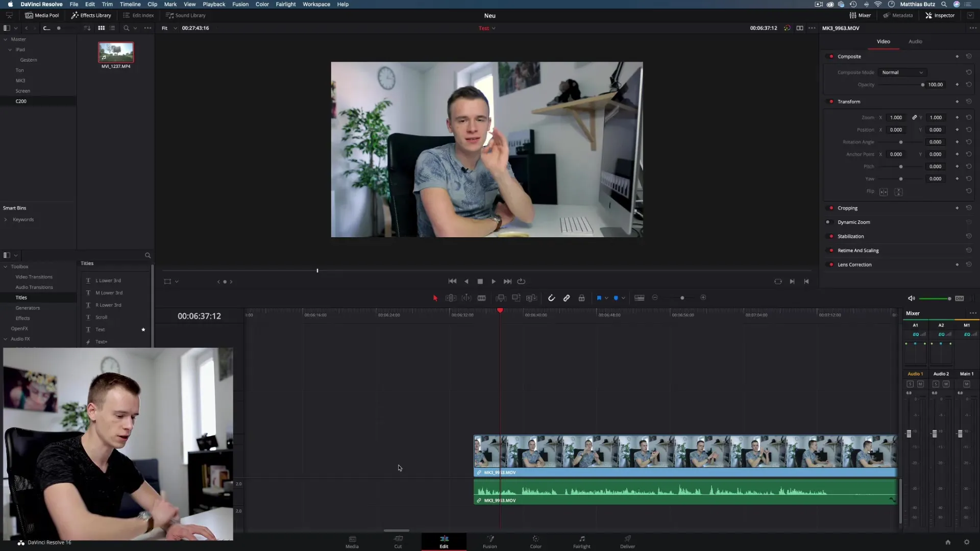Enable the Dynamic Zoom toggle
Viewport: 980px width, 551px height.
point(828,222)
